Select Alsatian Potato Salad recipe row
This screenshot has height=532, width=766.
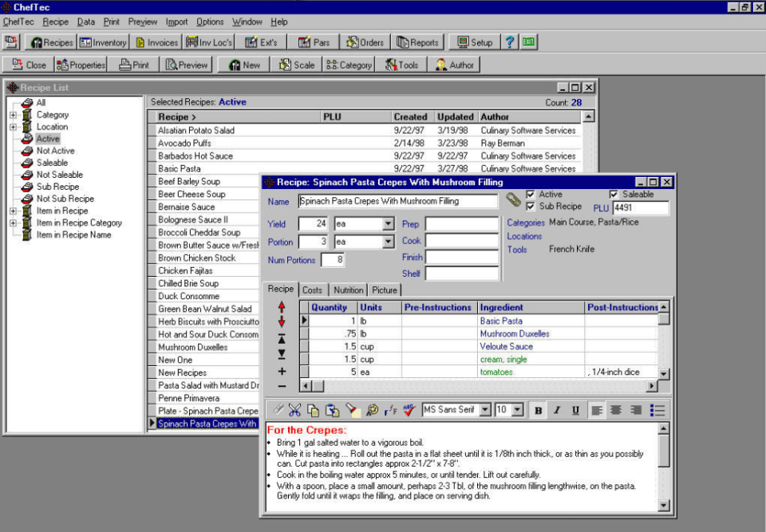point(196,130)
